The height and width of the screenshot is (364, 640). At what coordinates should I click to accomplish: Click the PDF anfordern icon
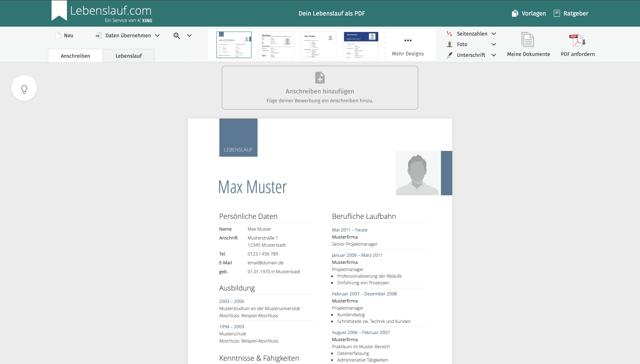pyautogui.click(x=577, y=40)
